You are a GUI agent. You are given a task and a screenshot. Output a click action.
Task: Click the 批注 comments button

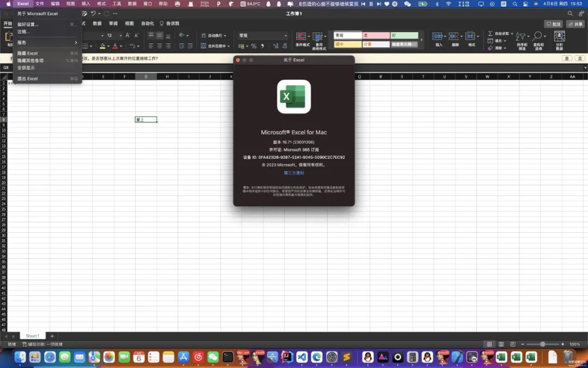pos(554,24)
